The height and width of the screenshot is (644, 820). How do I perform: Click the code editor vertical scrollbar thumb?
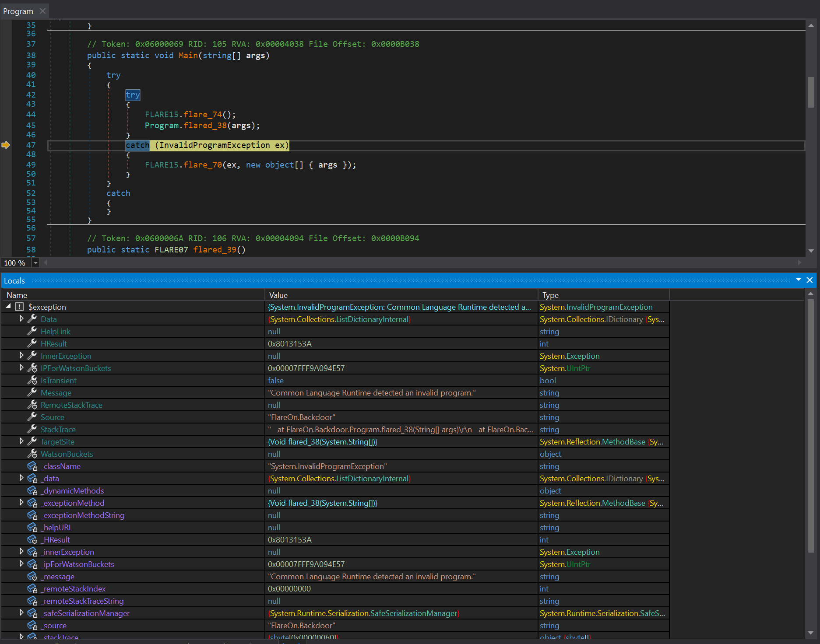811,92
